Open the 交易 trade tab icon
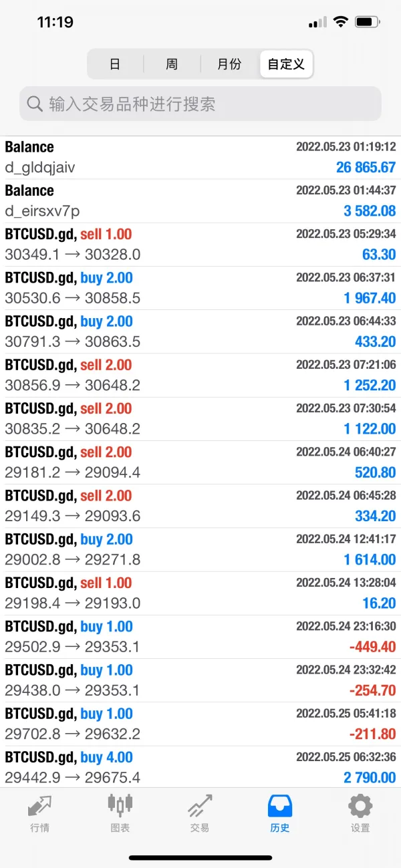The height and width of the screenshot is (868, 401). (200, 807)
